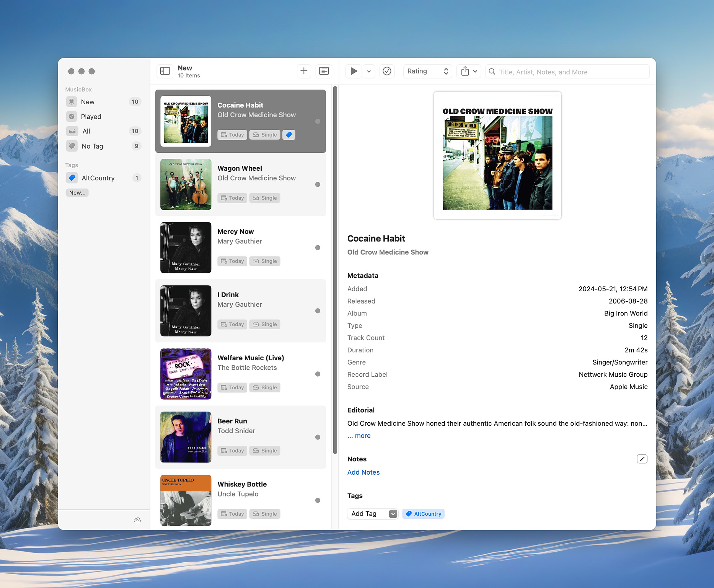
Task: Toggle unplayed dot on Whiskey Bottle
Action: pyautogui.click(x=318, y=500)
